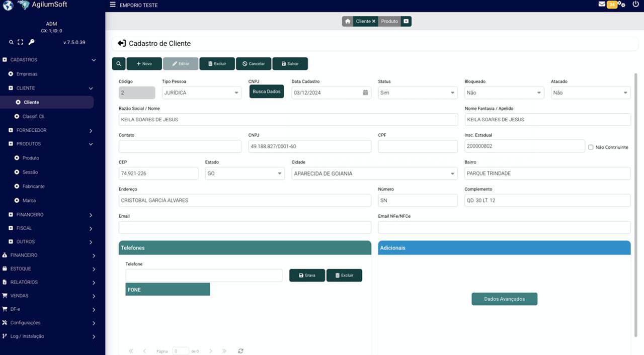Open the Cidade dropdown
Screen dimensions: 644x355
point(374,173)
